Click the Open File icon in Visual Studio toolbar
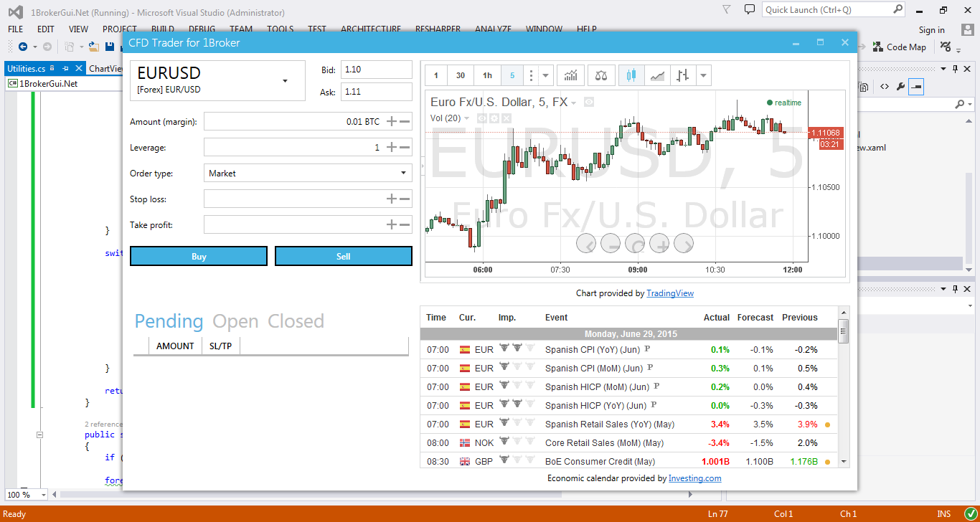 coord(95,47)
